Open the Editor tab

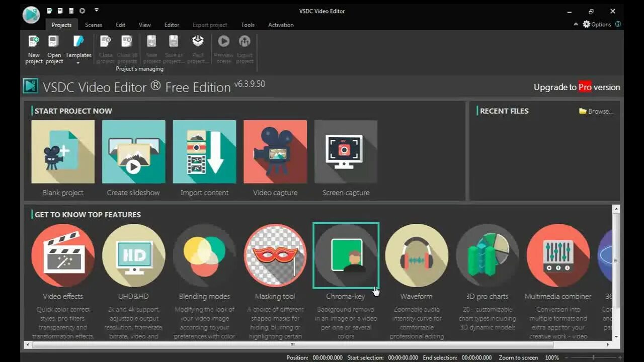(x=172, y=25)
